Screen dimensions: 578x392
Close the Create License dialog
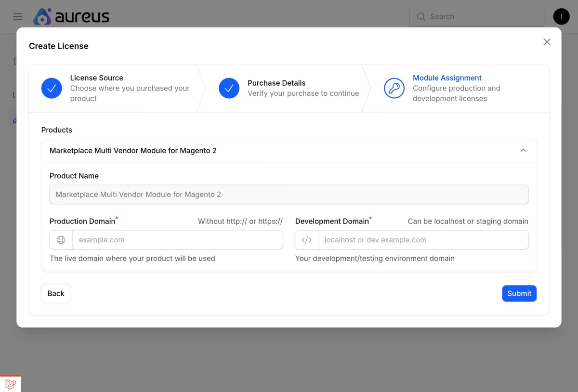547,42
